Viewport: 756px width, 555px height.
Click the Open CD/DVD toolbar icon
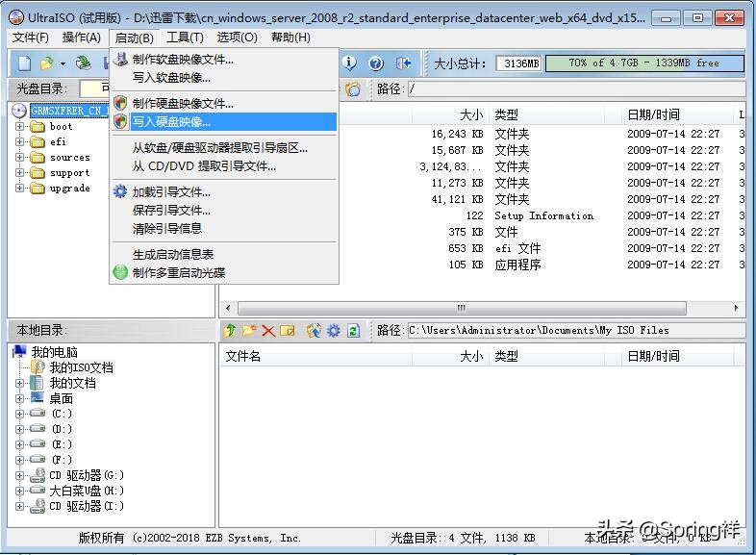[83, 63]
